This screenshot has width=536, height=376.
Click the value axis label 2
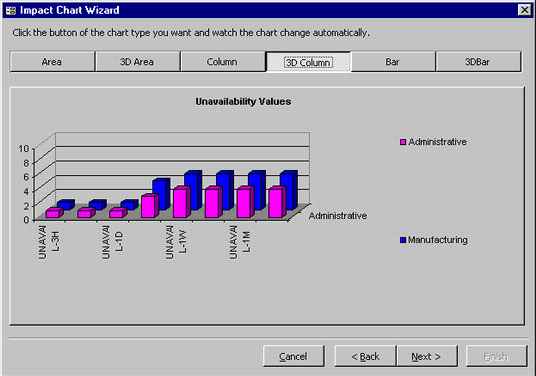[x=26, y=205]
